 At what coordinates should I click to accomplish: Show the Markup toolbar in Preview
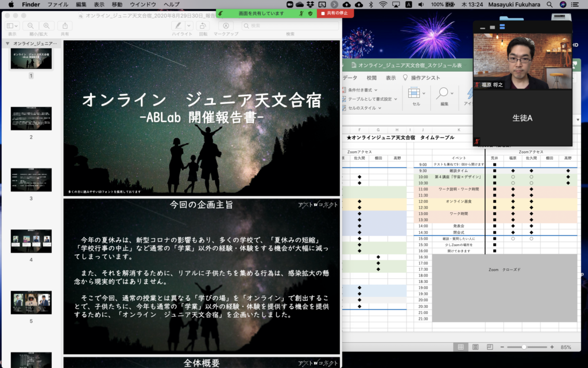(226, 25)
